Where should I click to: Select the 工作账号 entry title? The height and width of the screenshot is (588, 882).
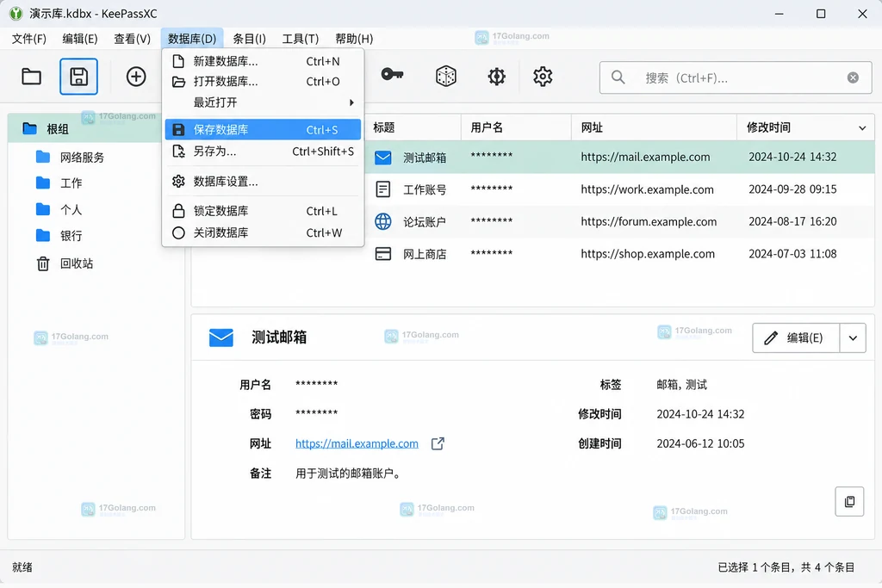(425, 189)
